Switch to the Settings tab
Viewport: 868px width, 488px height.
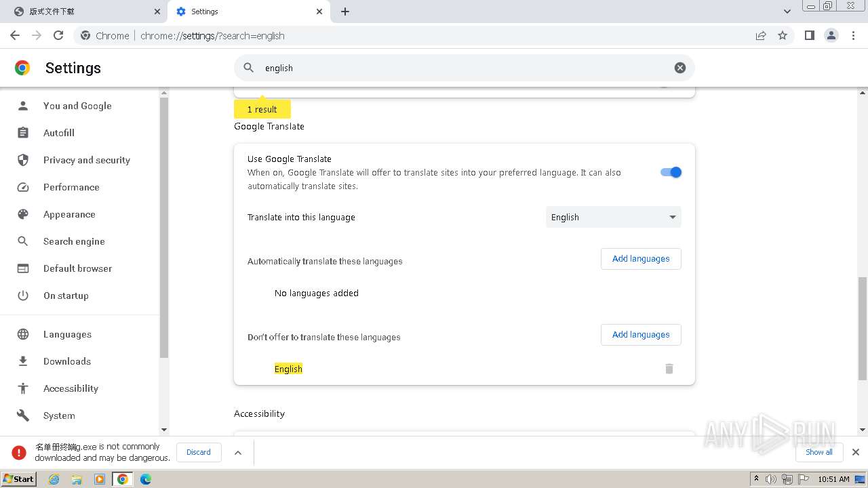[x=250, y=12]
